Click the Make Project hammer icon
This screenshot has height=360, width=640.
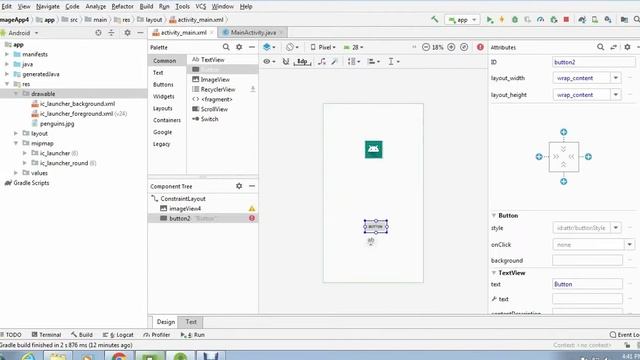point(435,19)
